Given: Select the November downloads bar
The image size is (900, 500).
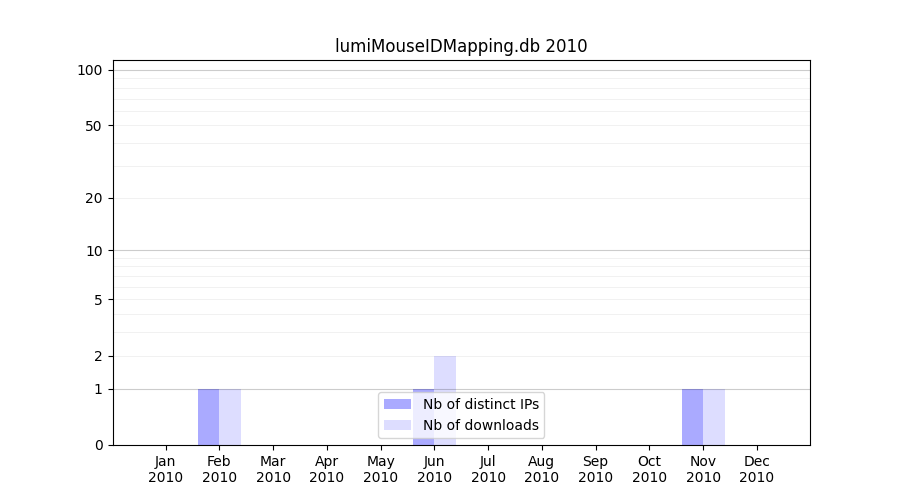Looking at the screenshot, I should tap(714, 417).
